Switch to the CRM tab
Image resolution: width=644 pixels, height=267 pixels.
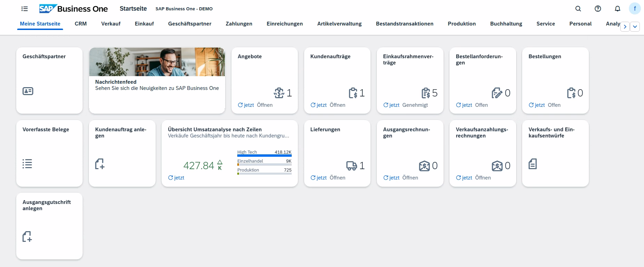(x=81, y=24)
